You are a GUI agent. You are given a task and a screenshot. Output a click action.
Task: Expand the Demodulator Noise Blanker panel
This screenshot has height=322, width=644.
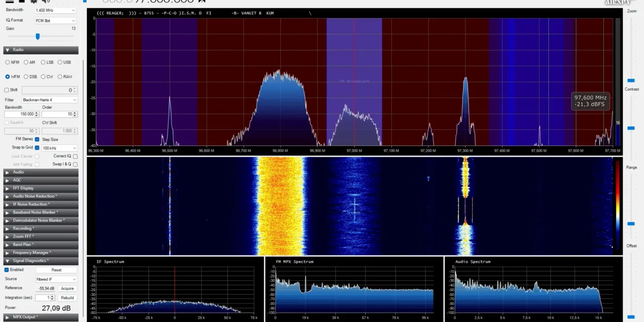coord(41,220)
